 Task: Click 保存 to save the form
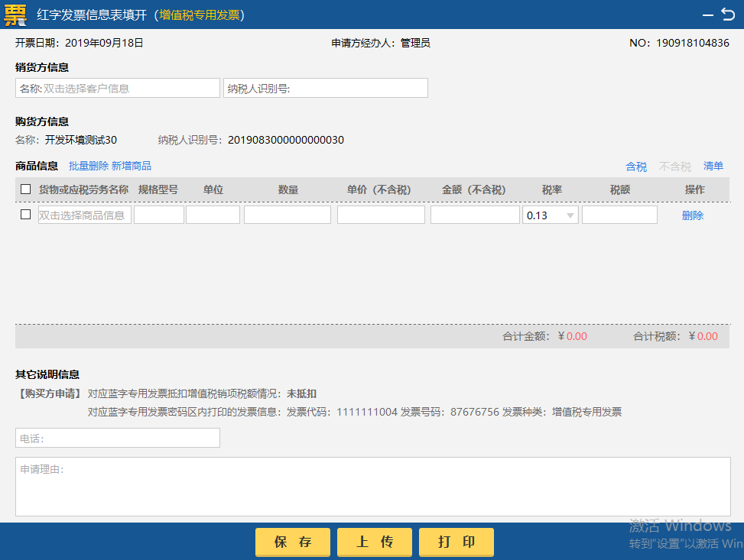(x=292, y=542)
